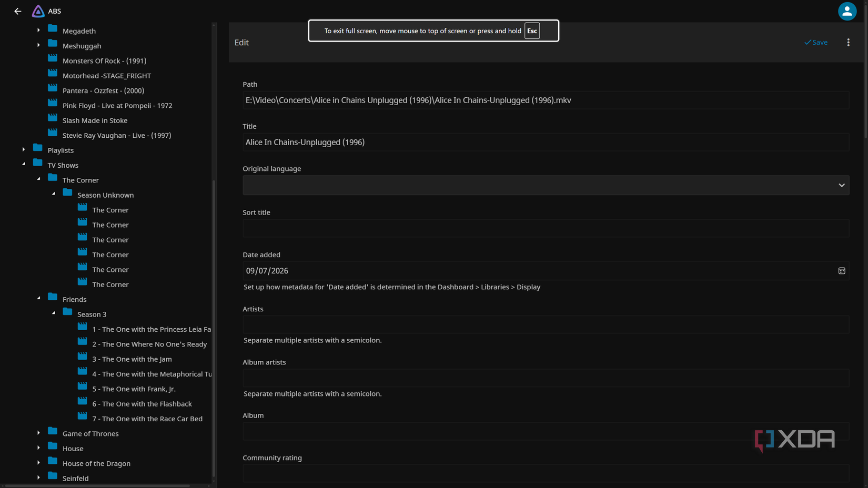Select '2 - The One Where No One's Ready'
The image size is (868, 488).
click(149, 344)
